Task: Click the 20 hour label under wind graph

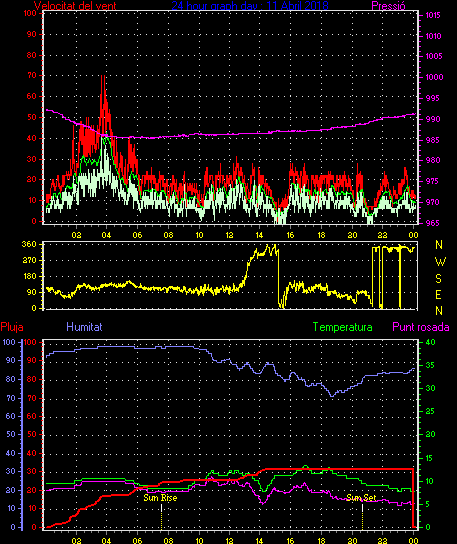Action: 353,235
